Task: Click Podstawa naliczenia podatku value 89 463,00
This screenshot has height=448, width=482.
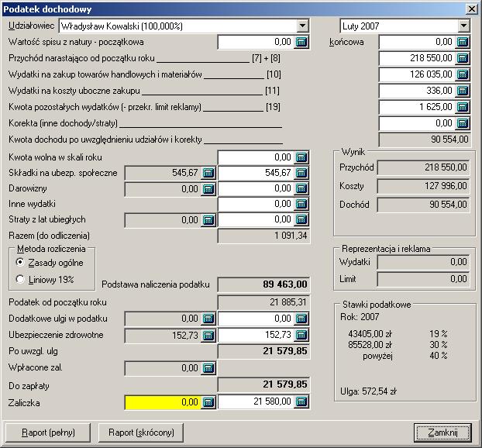Action: [263, 284]
